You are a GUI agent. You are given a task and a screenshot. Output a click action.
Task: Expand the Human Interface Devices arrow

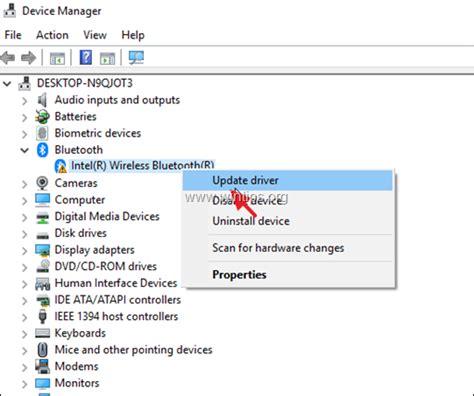point(24,284)
